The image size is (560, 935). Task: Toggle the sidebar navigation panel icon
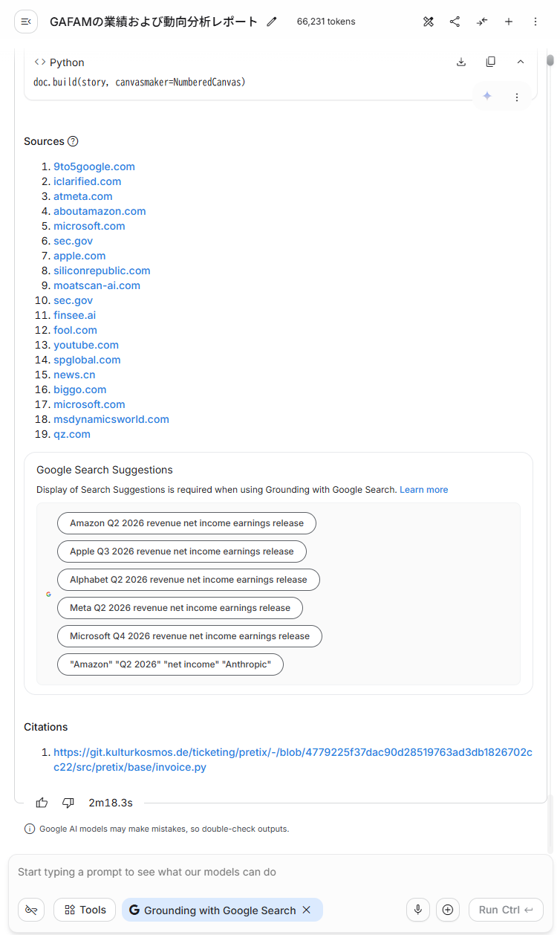pos(26,22)
